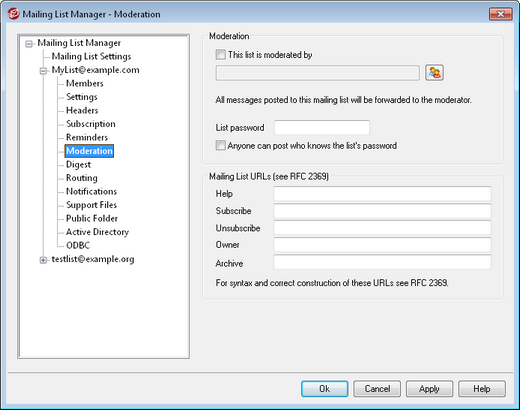Collapse the Mailing List Manager root node
Screen dimensions: 520x410
coord(29,44)
